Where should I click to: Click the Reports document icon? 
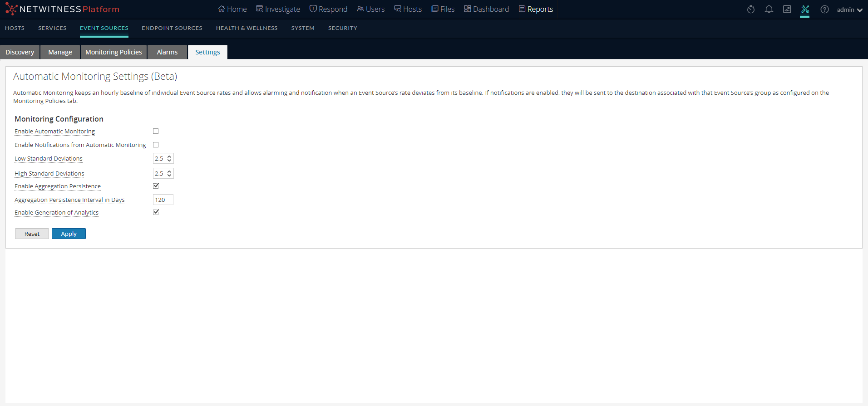point(522,9)
